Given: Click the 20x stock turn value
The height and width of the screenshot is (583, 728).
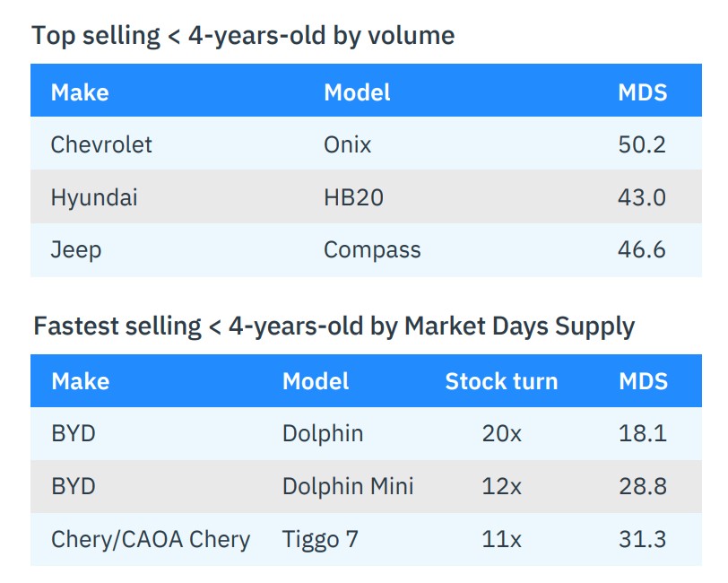Looking at the screenshot, I should (x=501, y=434).
